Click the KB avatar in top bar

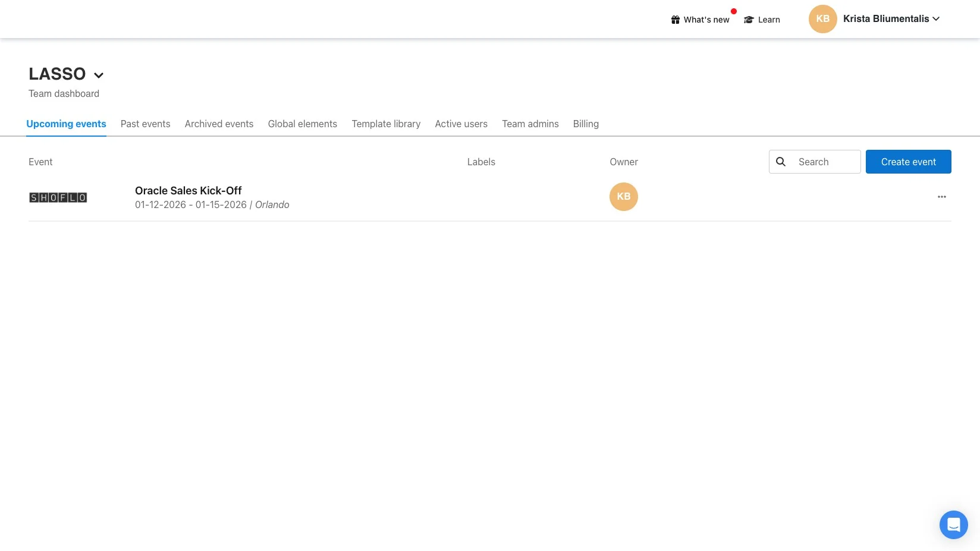tap(822, 19)
